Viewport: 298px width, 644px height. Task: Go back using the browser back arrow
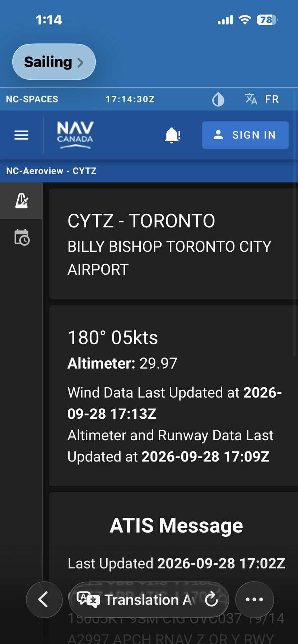click(x=44, y=600)
